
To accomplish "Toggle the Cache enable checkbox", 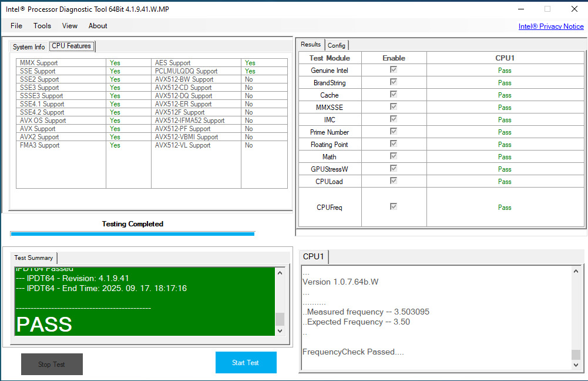I will 394,94.
